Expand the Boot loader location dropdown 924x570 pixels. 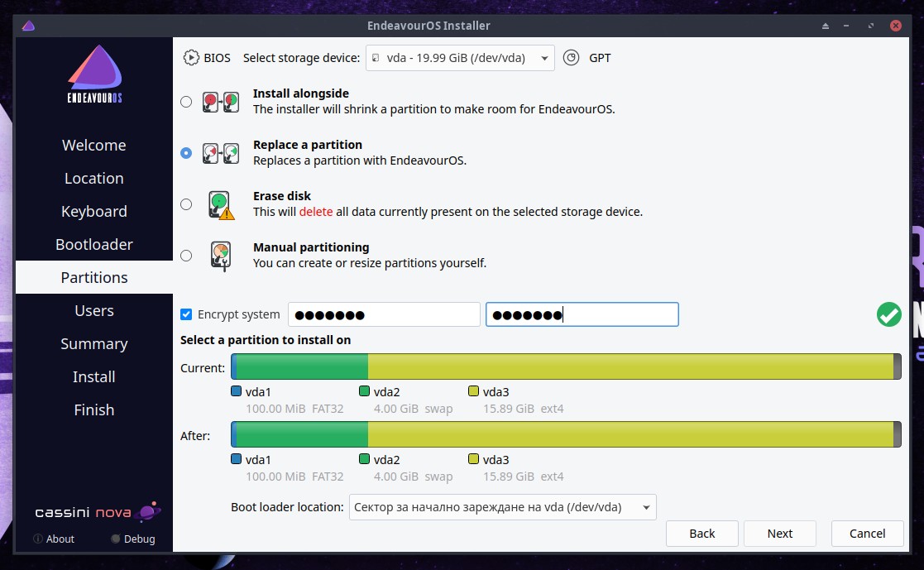point(503,507)
